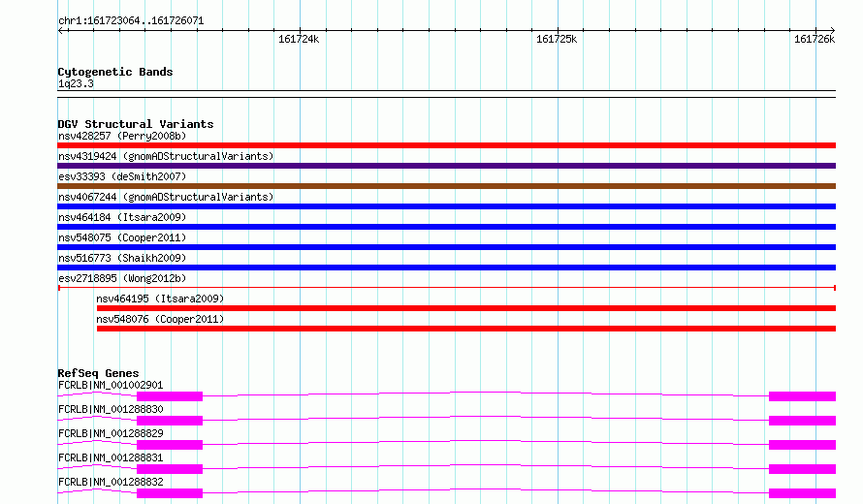Open the nsv548075 (Cooper2011) variant label
The width and height of the screenshot is (863, 504).
(122, 237)
